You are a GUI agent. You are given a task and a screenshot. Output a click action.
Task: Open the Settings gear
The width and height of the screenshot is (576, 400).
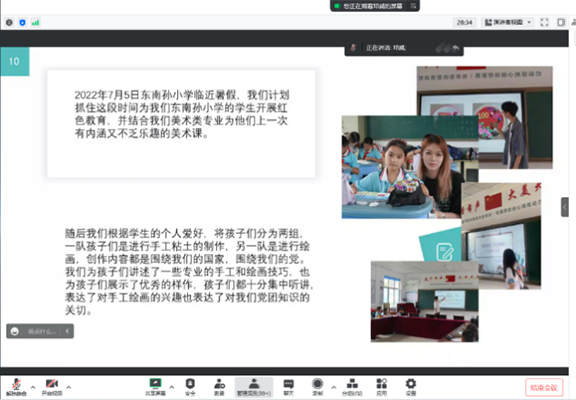(411, 387)
